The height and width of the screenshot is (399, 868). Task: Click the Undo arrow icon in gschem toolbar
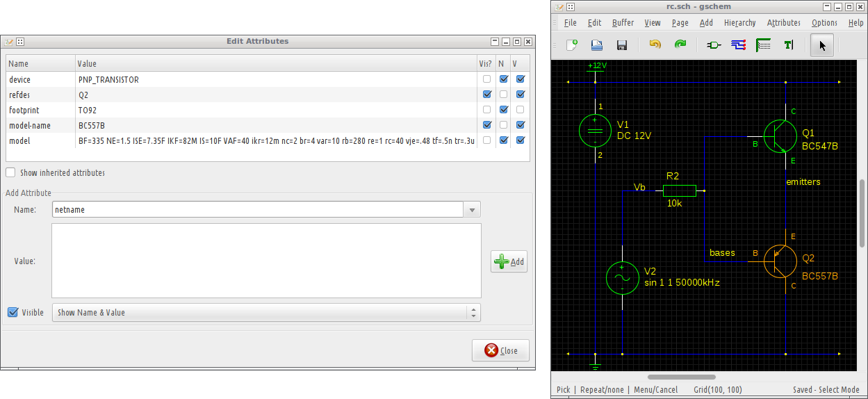click(x=655, y=44)
